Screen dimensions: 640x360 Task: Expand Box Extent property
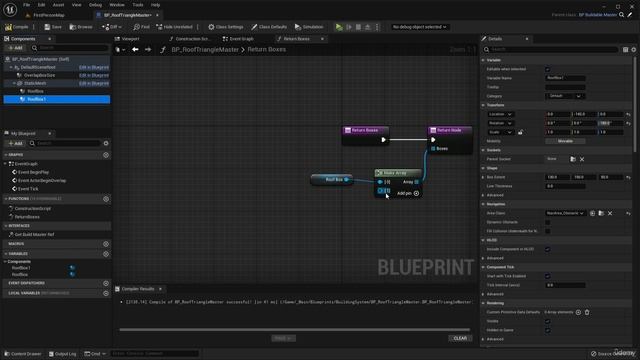(483, 178)
